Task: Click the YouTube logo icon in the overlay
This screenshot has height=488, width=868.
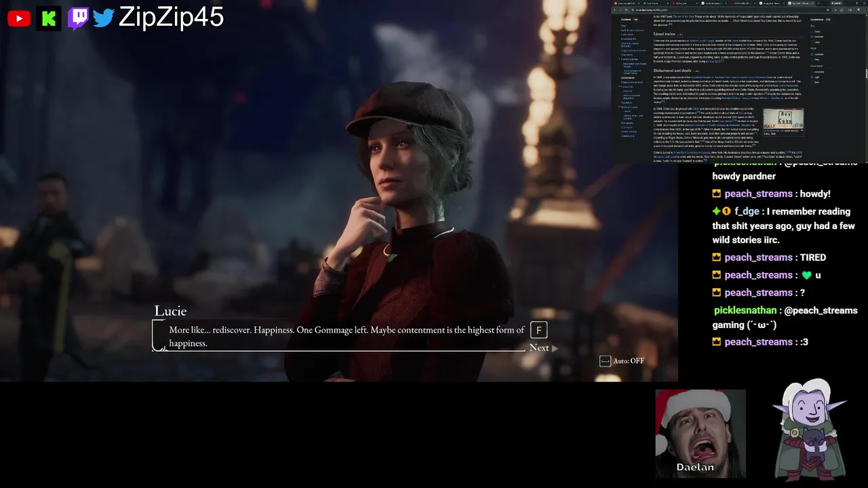Action: point(19,18)
